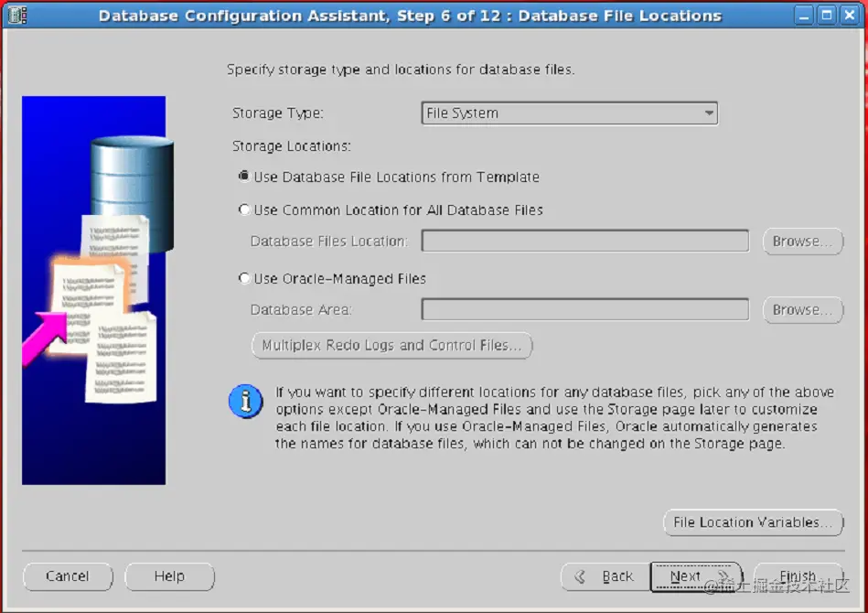Maximize the Database Configuration Assistant window
This screenshot has height=613, width=868.
click(x=827, y=15)
